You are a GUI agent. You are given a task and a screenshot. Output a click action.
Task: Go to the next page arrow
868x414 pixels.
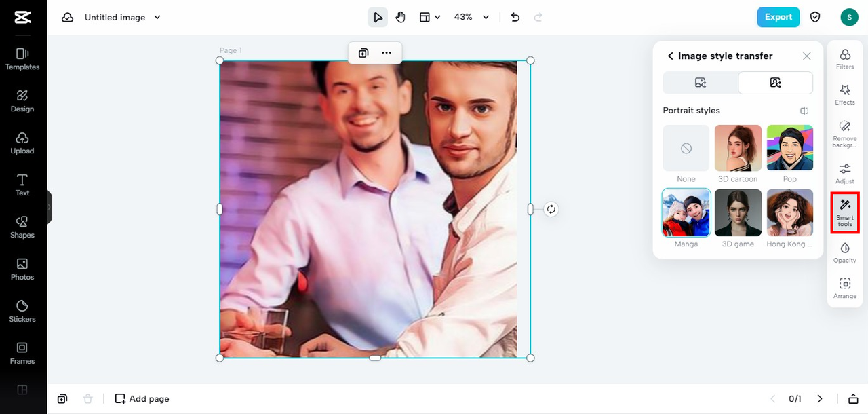819,399
